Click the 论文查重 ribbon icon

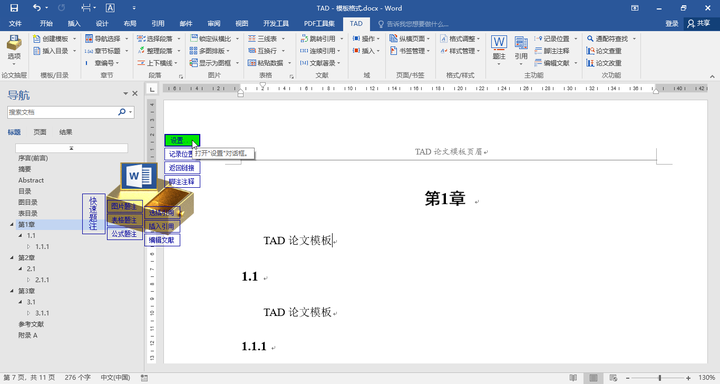tap(591, 51)
